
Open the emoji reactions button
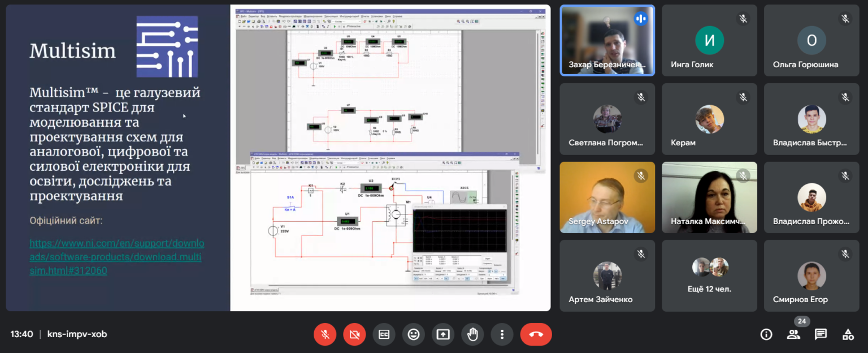click(414, 334)
